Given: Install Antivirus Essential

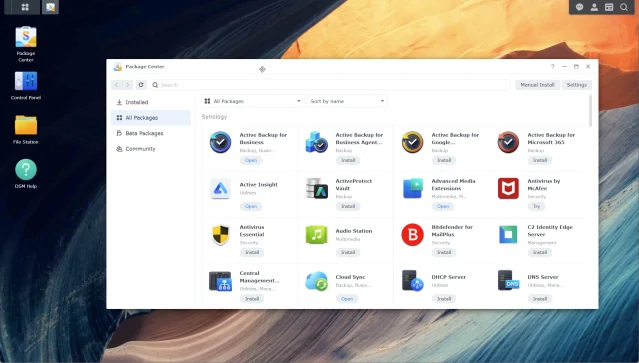Looking at the screenshot, I should click(x=252, y=252).
